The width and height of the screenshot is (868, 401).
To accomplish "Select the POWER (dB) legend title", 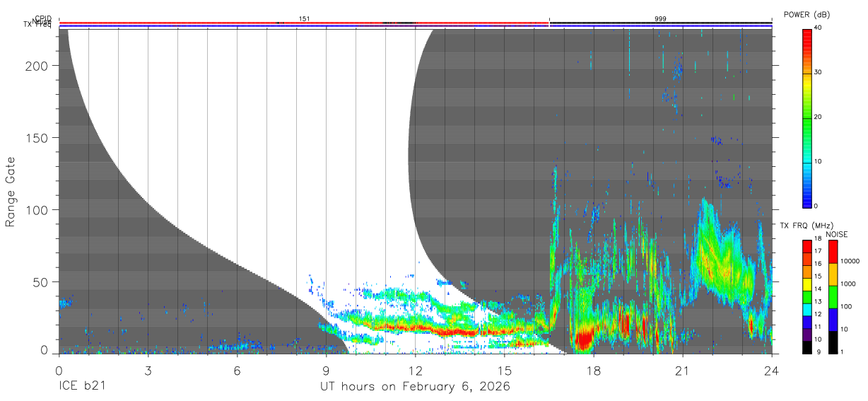I will click(x=807, y=15).
